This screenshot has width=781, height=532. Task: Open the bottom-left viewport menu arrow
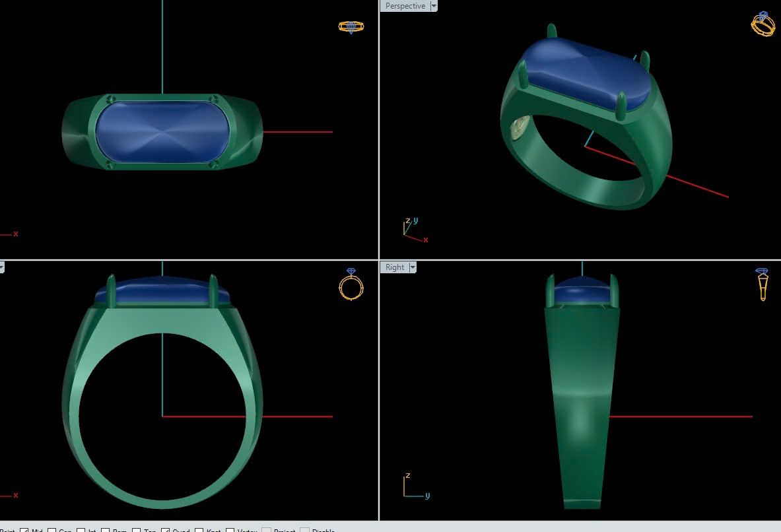(2, 267)
